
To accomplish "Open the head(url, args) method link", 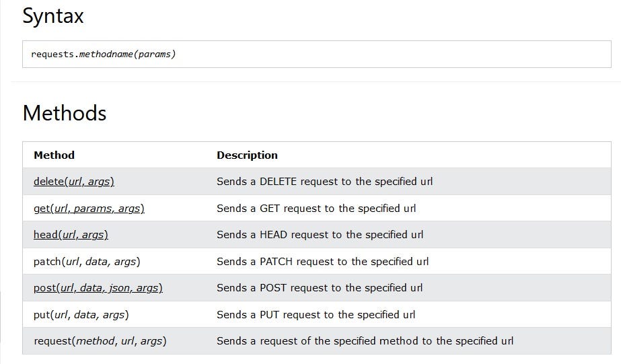I will click(x=71, y=235).
